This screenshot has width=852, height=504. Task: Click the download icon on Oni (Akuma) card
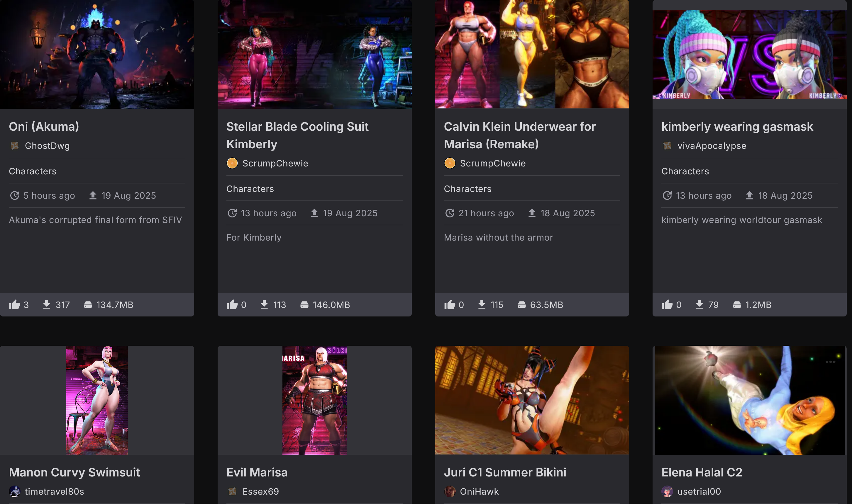pos(47,305)
